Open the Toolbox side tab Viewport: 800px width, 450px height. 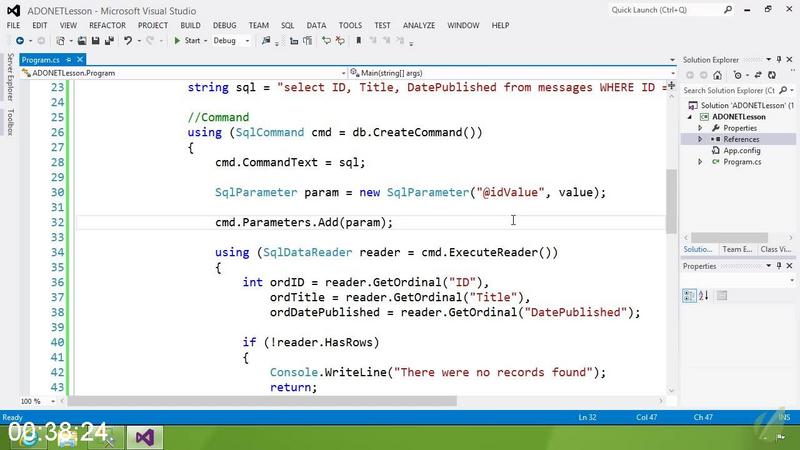(10, 122)
